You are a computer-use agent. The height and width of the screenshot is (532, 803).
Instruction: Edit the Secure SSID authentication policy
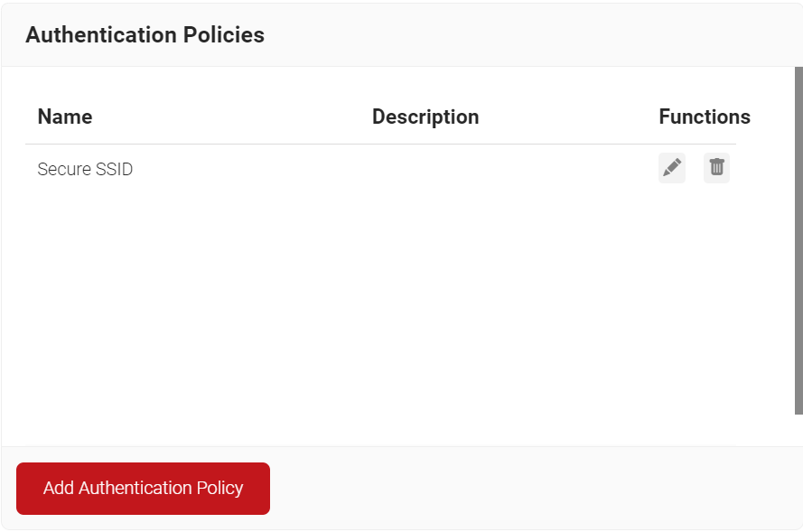point(672,168)
